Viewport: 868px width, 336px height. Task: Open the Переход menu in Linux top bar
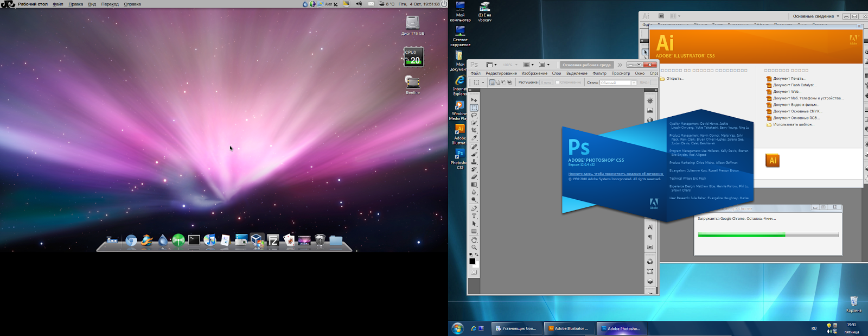click(110, 4)
